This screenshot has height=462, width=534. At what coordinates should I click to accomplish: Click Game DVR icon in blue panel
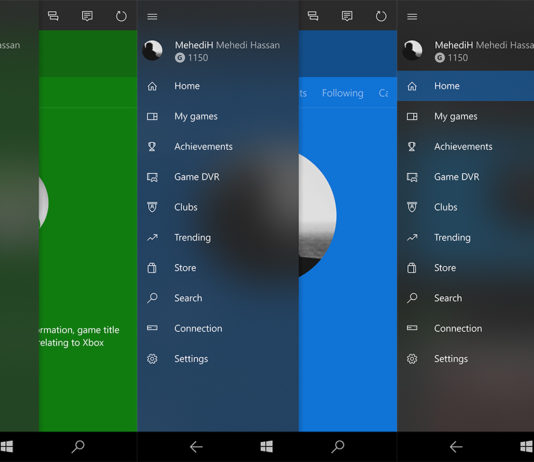(152, 177)
